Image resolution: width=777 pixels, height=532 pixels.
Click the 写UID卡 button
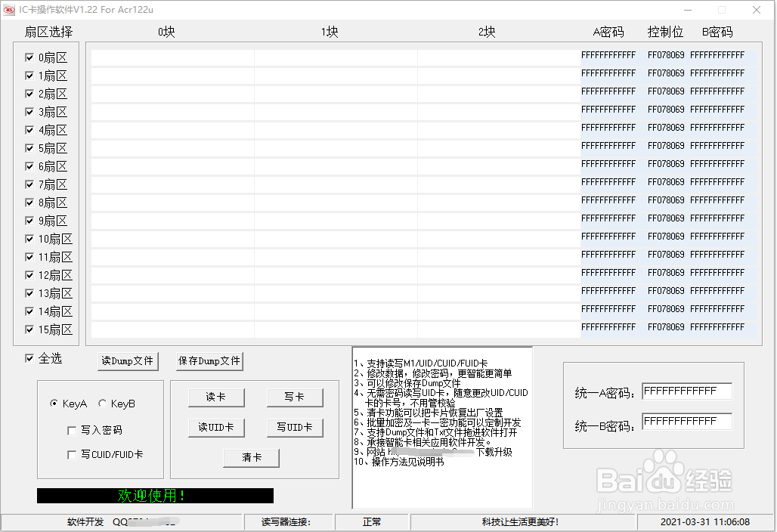tap(295, 428)
